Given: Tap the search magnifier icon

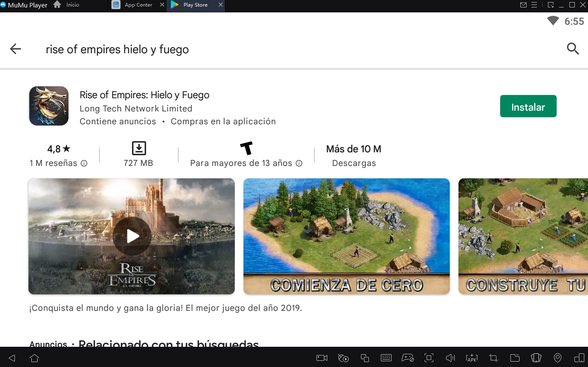Looking at the screenshot, I should (x=572, y=49).
